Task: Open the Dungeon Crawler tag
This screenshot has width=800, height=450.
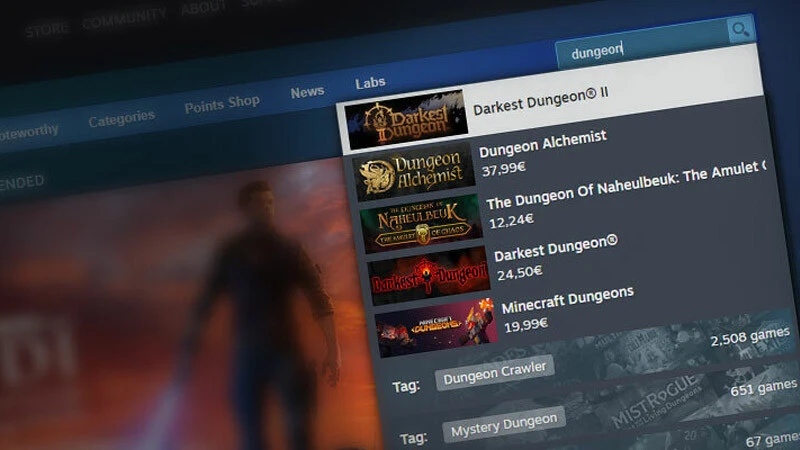Action: pyautogui.click(x=494, y=373)
